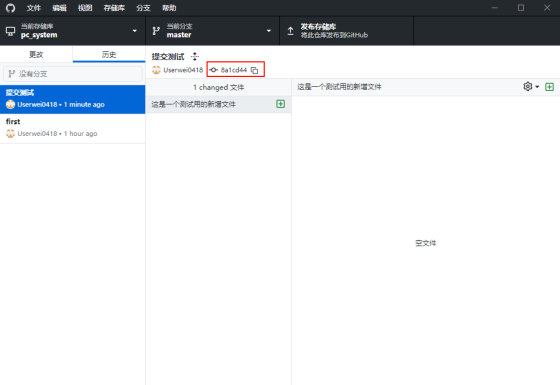Click author Userwei0418 in commit header
The image size is (560, 385).
(183, 70)
